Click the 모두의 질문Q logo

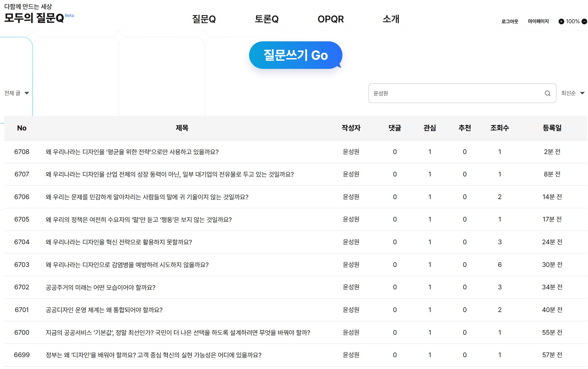(x=34, y=18)
